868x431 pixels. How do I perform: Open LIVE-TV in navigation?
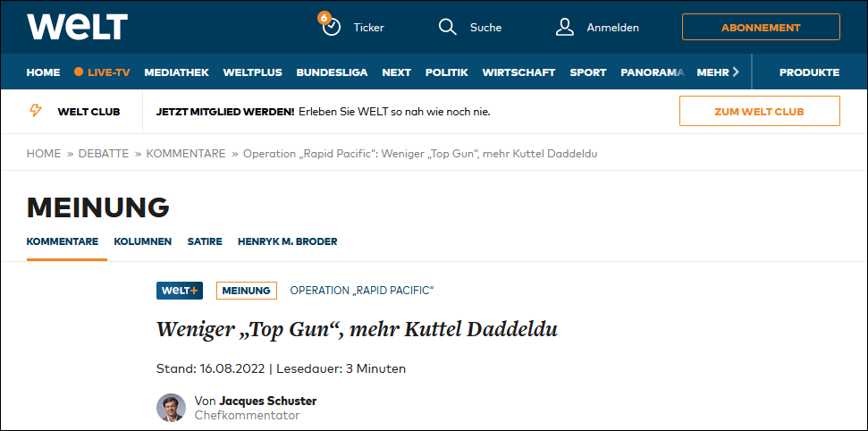click(109, 72)
